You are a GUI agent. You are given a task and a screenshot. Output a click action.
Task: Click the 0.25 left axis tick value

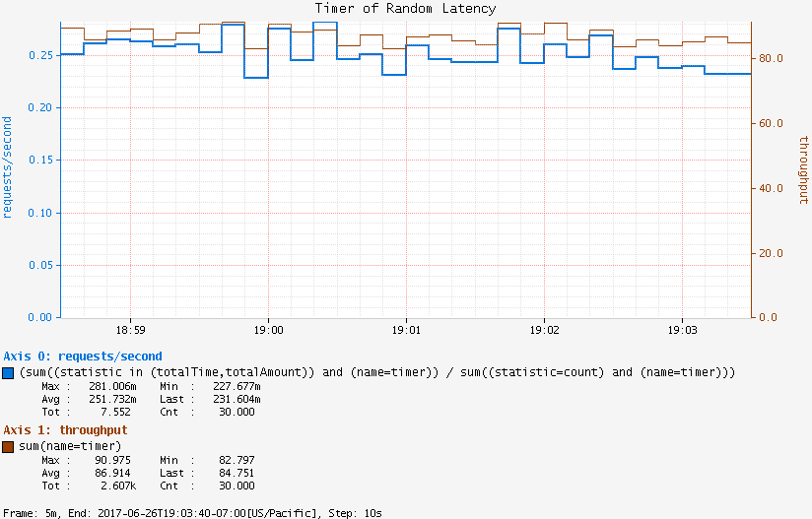pyautogui.click(x=37, y=55)
